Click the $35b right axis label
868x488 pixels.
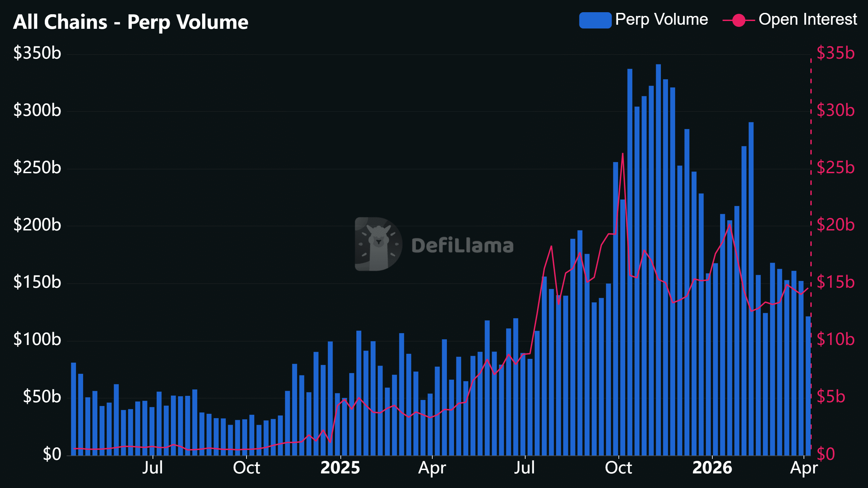(x=835, y=53)
